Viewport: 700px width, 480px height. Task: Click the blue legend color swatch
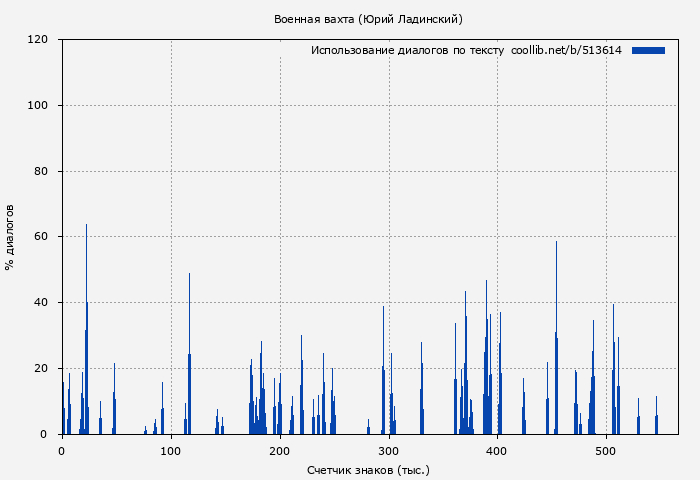[x=648, y=50]
